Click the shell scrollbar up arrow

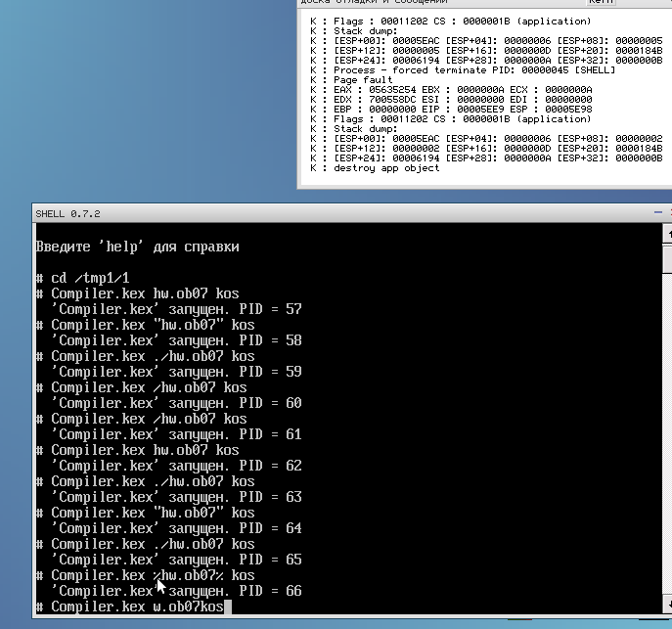[666, 234]
